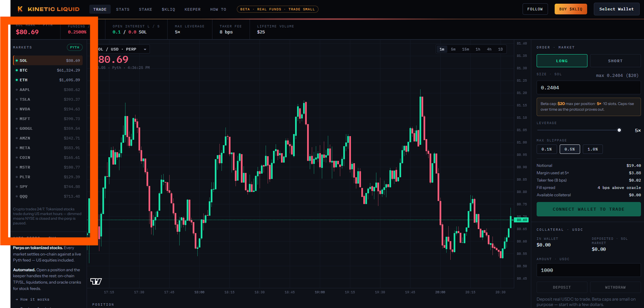Click CONNECT WALLET TO TRADE
644x308 pixels.
pyautogui.click(x=589, y=209)
